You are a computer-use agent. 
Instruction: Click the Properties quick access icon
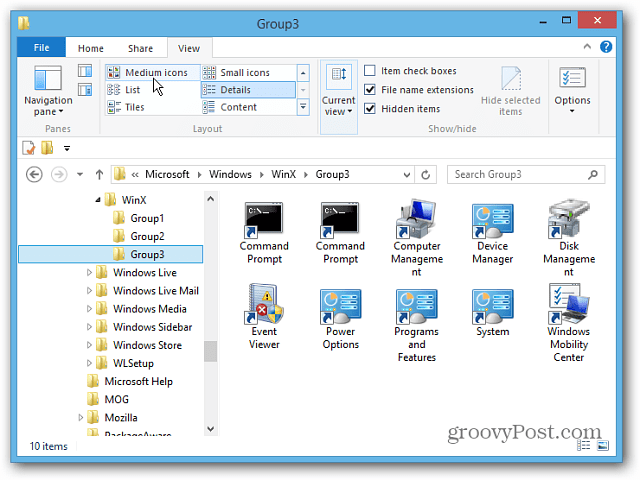(29, 148)
